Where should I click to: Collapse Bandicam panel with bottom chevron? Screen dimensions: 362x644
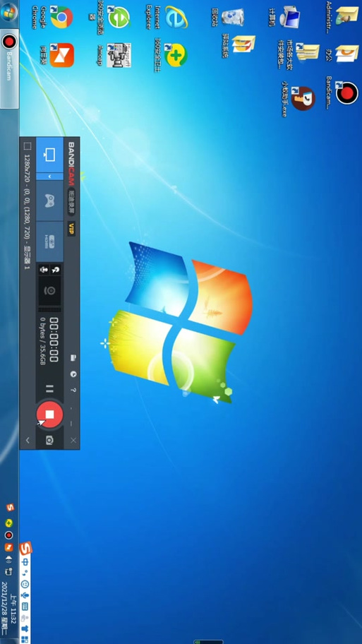pos(28,441)
